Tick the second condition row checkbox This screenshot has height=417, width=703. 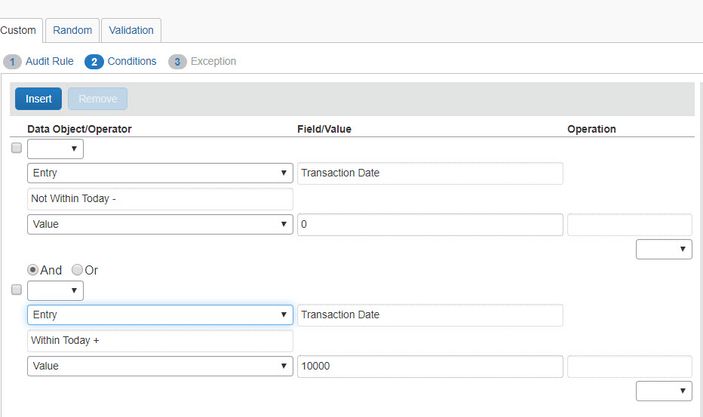pyautogui.click(x=16, y=290)
